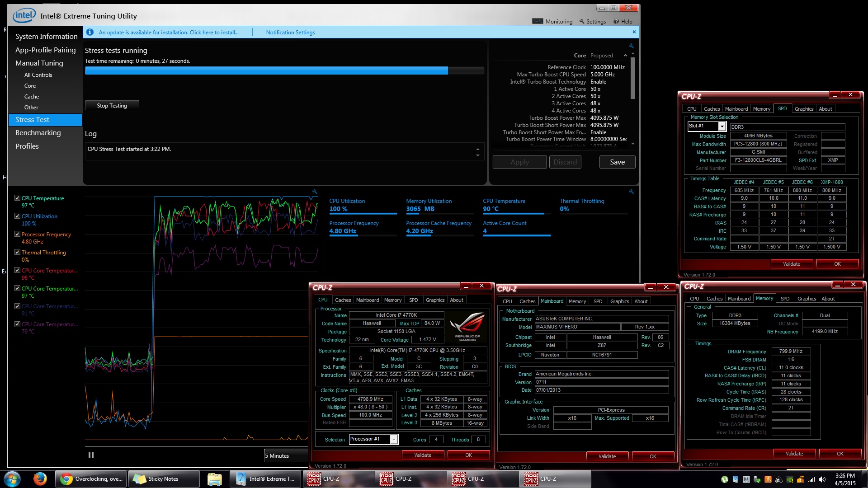This screenshot has height=488, width=868.
Task: Switch to Chrome Overclocking window in the taskbar
Action: pyautogui.click(x=91, y=479)
